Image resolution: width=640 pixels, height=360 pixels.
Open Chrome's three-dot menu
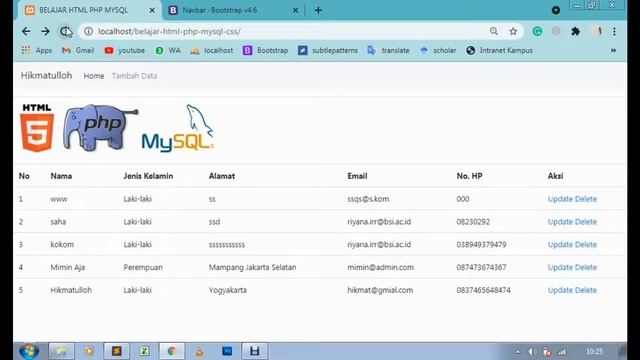tap(614, 31)
